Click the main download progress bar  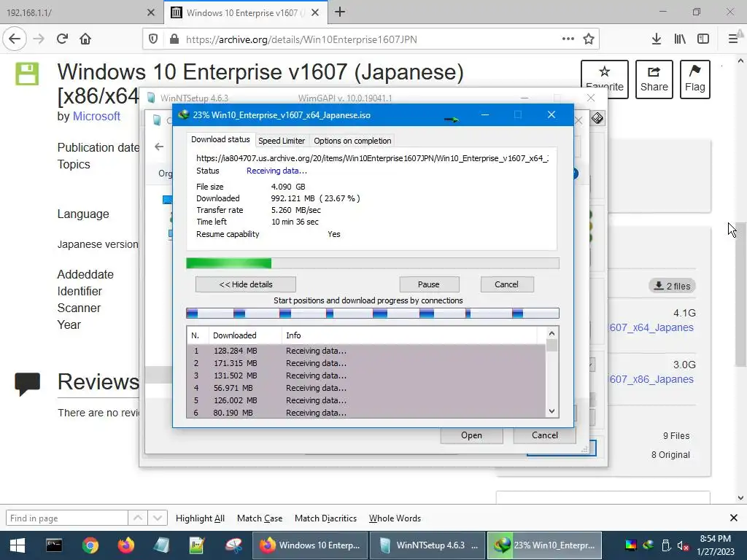click(373, 263)
